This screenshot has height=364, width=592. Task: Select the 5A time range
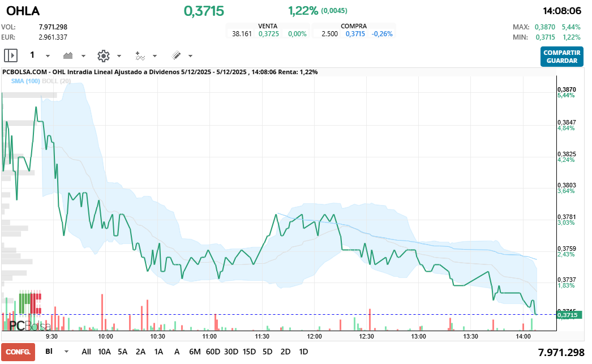122,352
